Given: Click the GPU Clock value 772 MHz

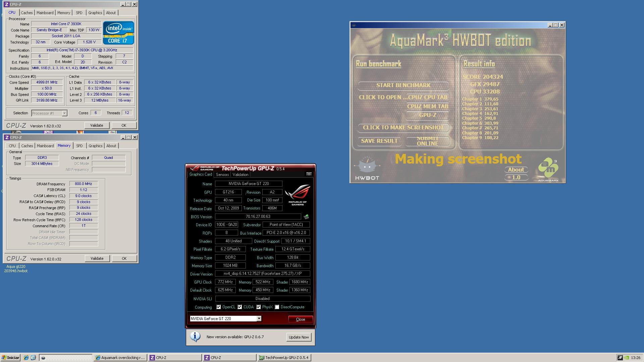Looking at the screenshot, I should 225,282.
